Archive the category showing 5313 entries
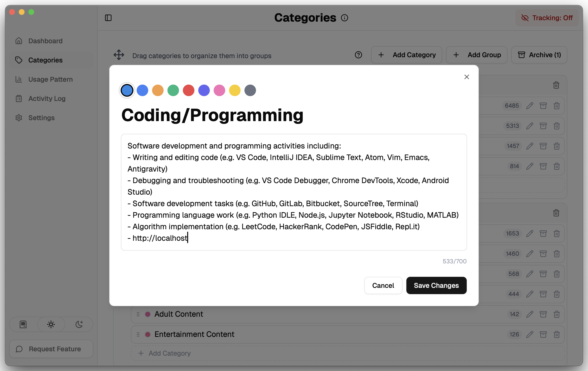This screenshot has height=371, width=588. point(543,126)
